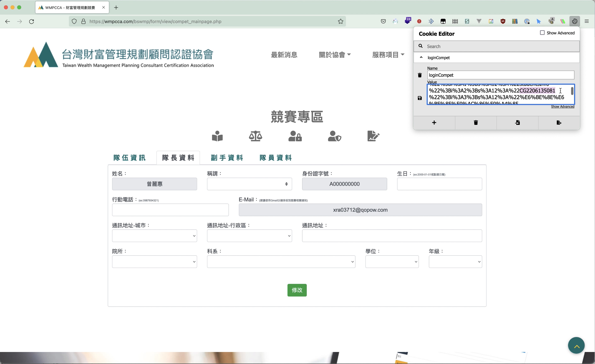Viewport: 595px width, 364px height.
Task: Open the 通訊地址-行政區 dropdown
Action: [x=249, y=236]
